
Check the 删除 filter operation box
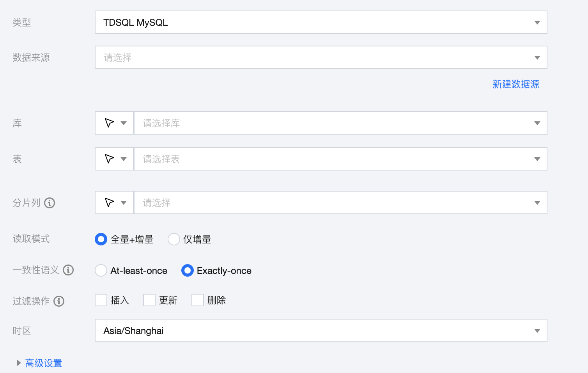pyautogui.click(x=198, y=300)
